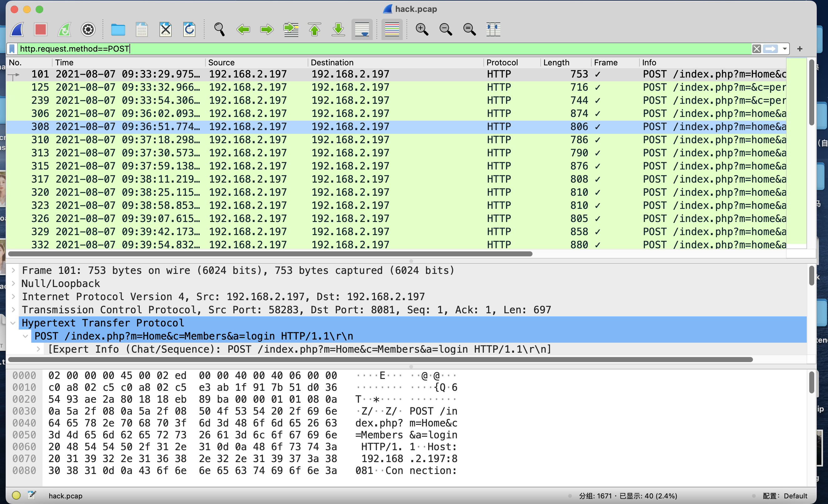This screenshot has height=504, width=828.
Task: Open a capture file folder icon
Action: (118, 30)
